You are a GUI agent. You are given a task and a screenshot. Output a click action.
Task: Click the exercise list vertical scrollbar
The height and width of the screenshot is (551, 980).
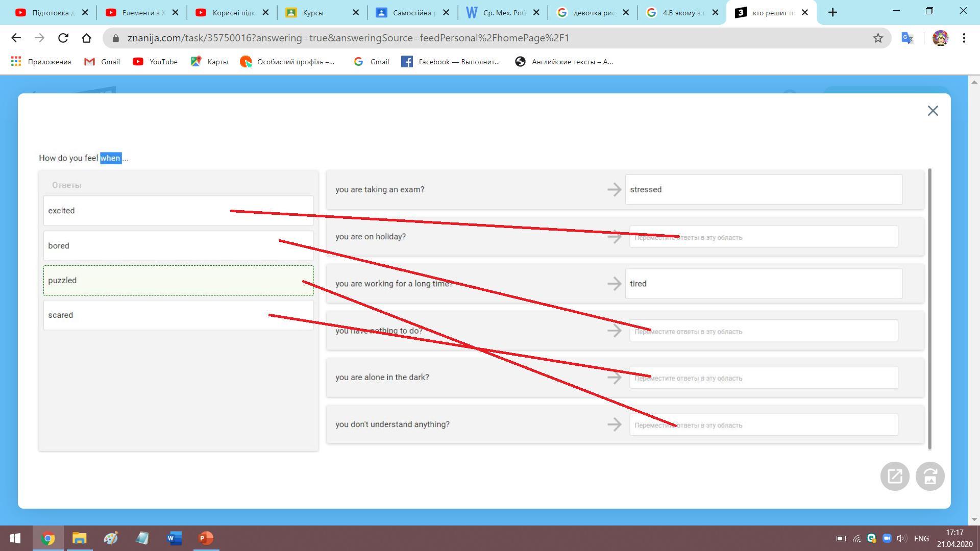[x=929, y=308]
